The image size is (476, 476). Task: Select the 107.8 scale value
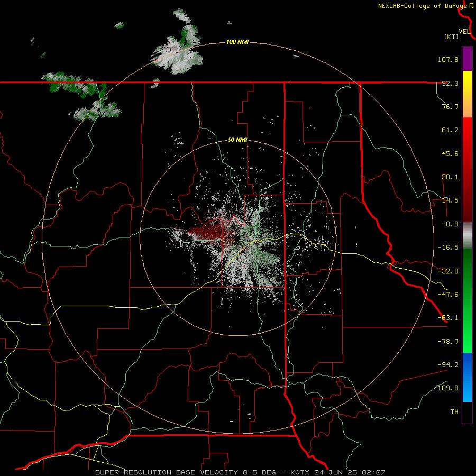click(x=448, y=59)
